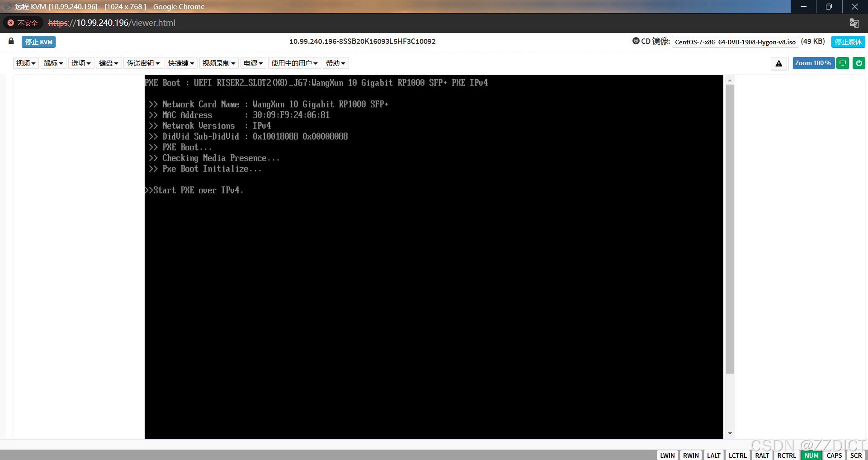The width and height of the screenshot is (868, 460).
Task: Click the scrollbar up arrow
Action: pos(730,80)
